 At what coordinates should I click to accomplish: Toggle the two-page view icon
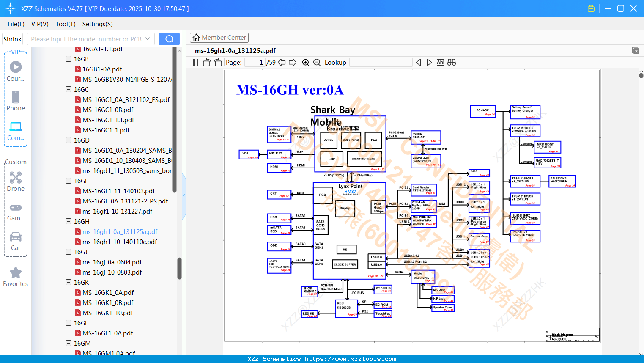click(194, 62)
